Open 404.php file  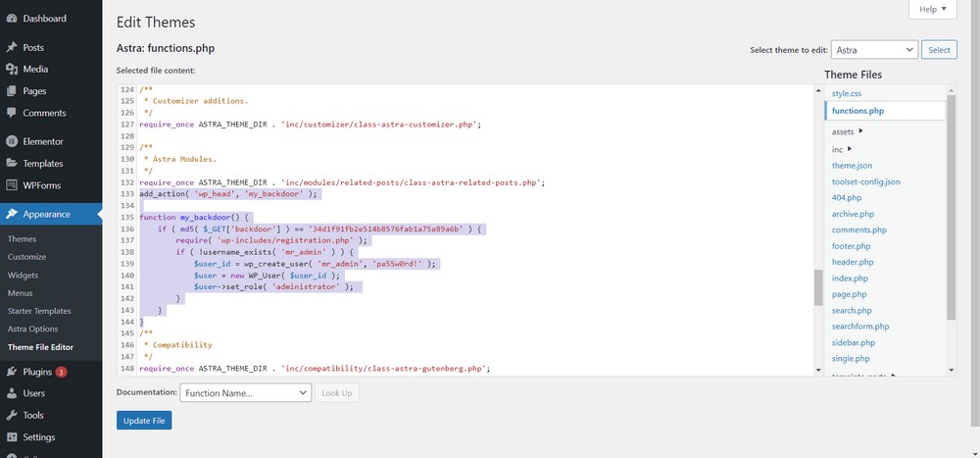coord(847,198)
